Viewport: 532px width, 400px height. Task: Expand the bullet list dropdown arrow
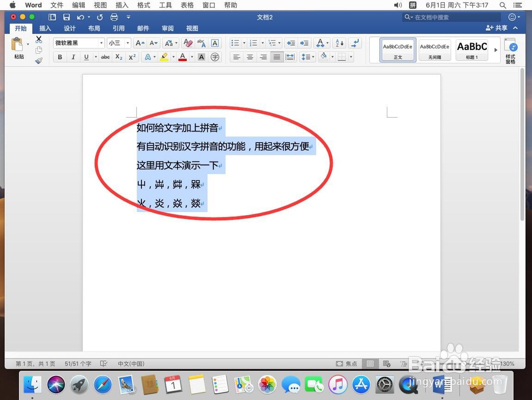coord(244,43)
